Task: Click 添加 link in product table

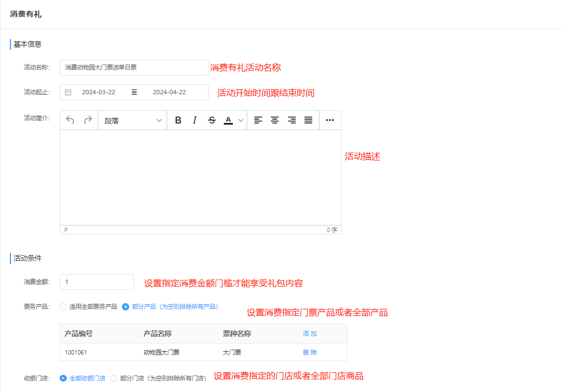Action: 310,334
